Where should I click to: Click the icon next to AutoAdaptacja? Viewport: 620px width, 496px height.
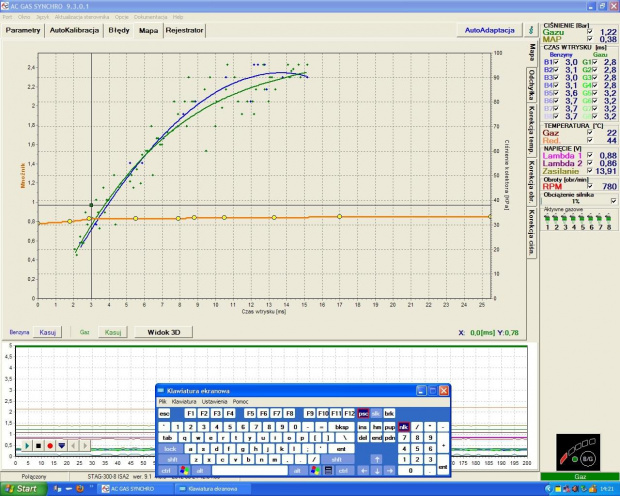point(528,31)
